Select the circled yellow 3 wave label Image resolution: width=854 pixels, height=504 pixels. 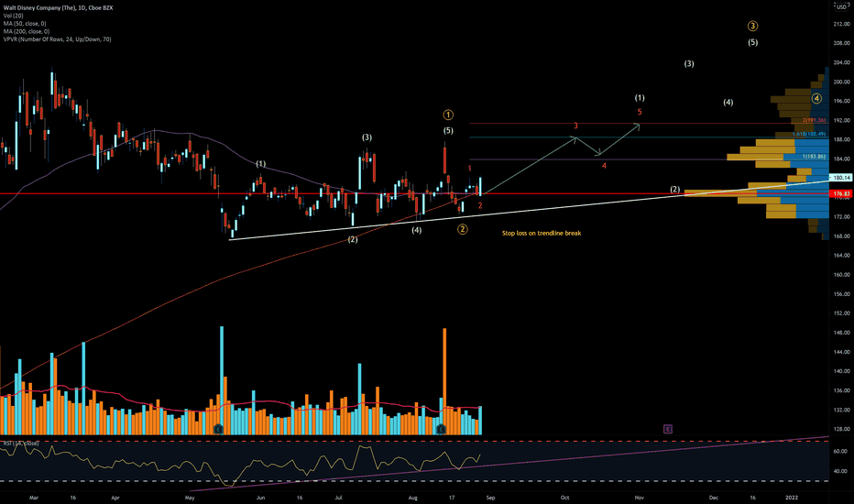coord(752,27)
